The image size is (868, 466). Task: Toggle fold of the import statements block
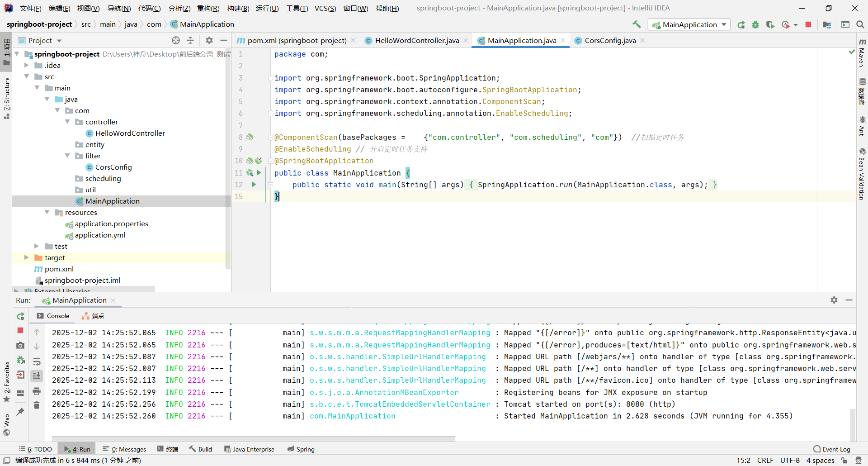tap(270, 78)
